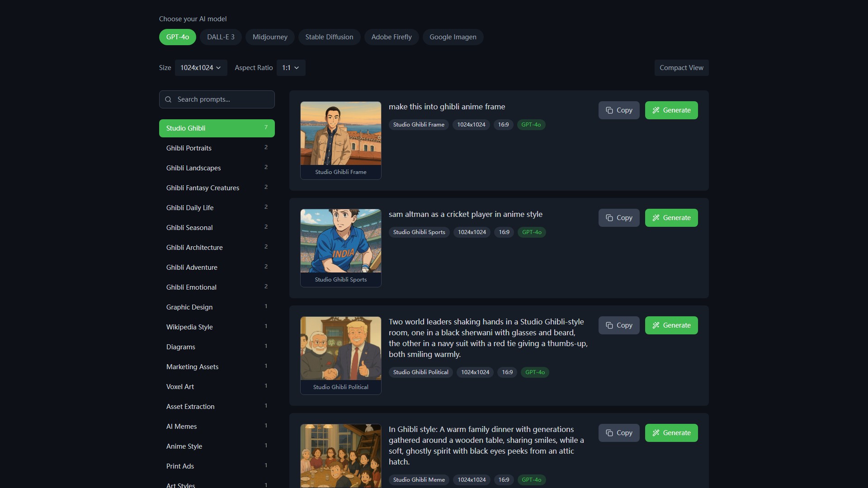Click the copy icon on the family dinner prompt
Image resolution: width=868 pixels, height=488 pixels.
(x=609, y=433)
